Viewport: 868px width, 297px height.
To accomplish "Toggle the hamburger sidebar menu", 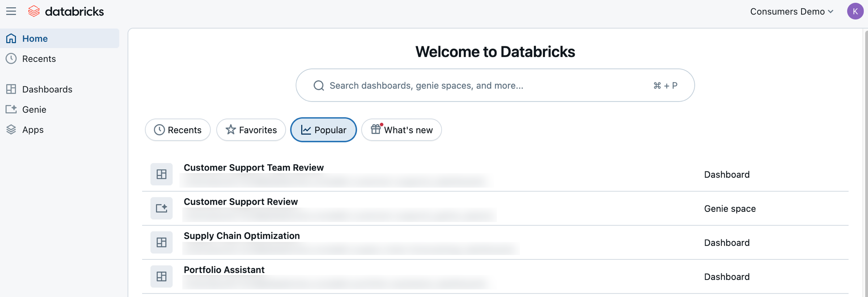I will (x=11, y=11).
